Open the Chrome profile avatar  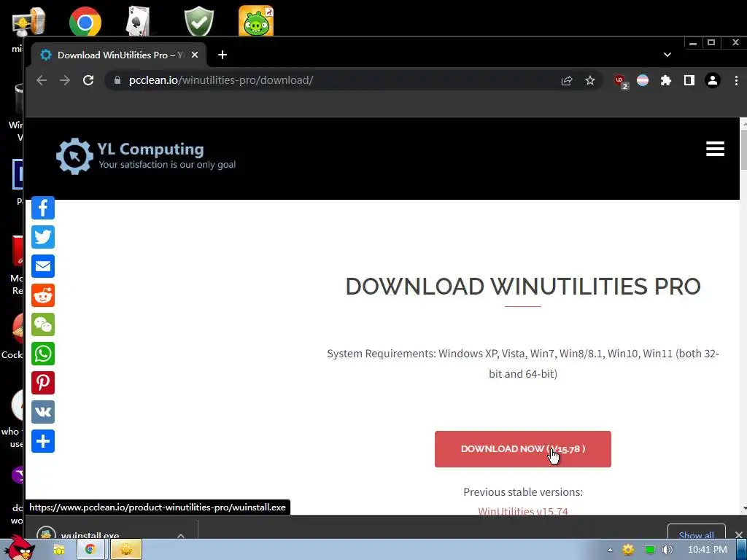pos(712,80)
